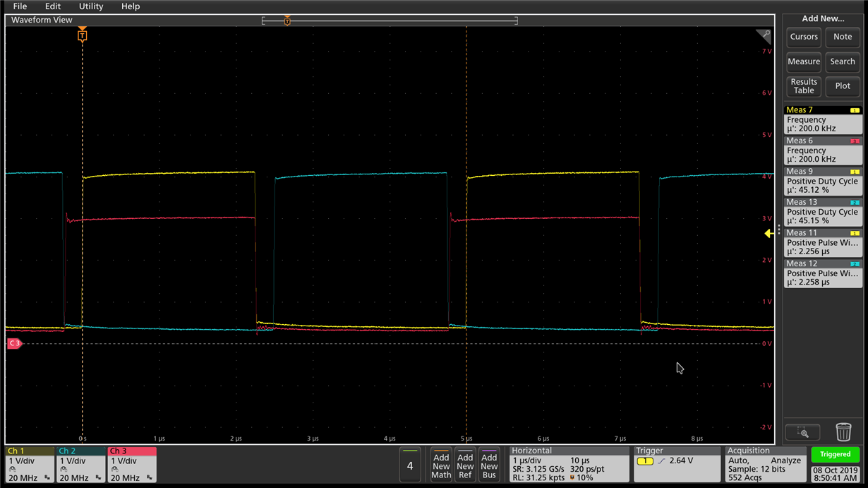Open the Ch 2 channel settings badge
The image size is (868, 488).
coord(80,465)
